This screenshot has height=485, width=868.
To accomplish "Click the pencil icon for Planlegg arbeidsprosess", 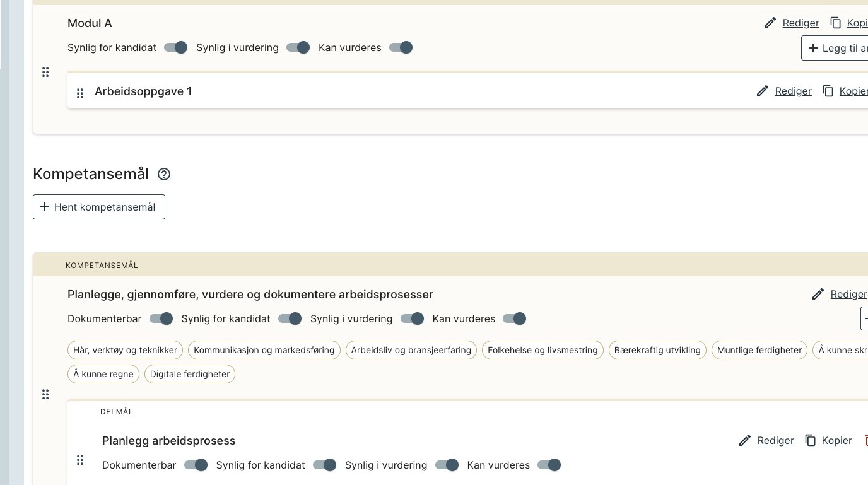I will [744, 441].
